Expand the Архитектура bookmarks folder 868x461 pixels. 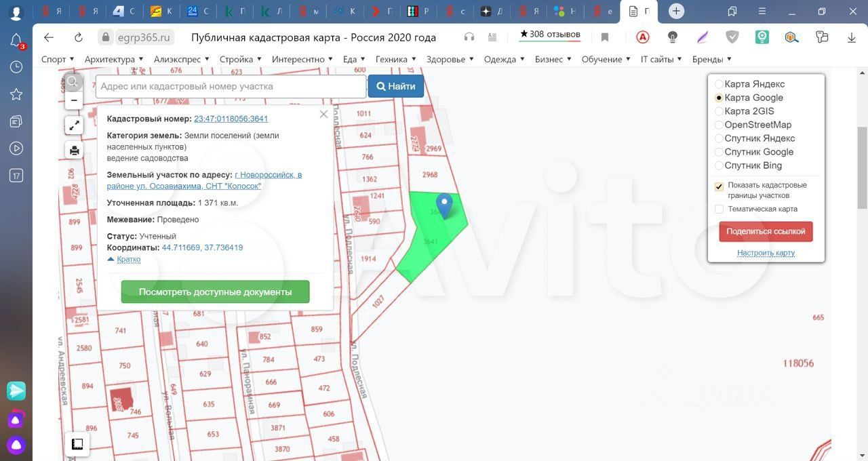click(114, 59)
